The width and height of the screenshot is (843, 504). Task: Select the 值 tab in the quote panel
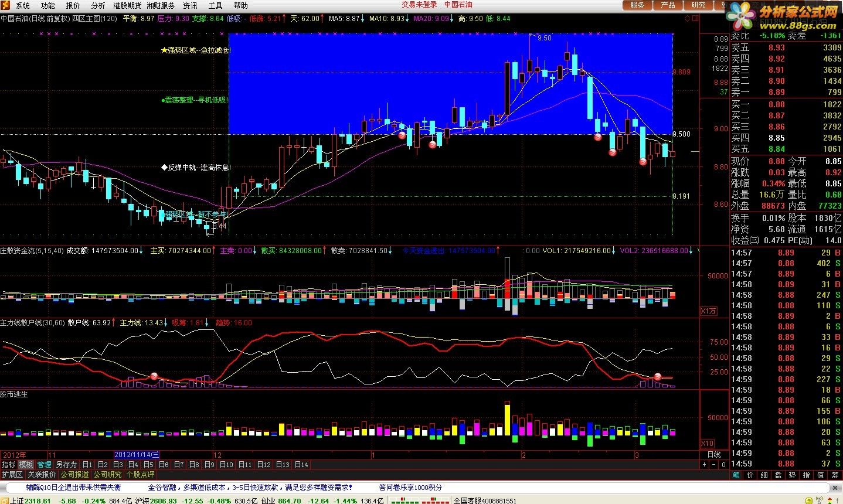pyautogui.click(x=821, y=475)
